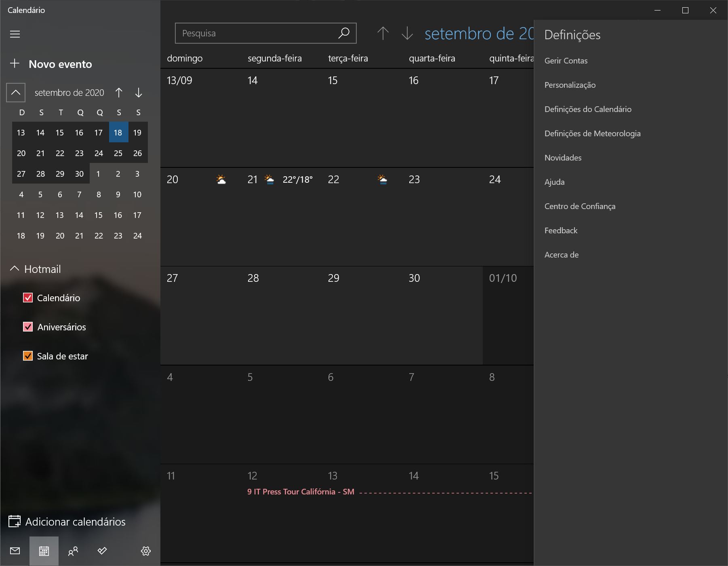Open Feedback entry
This screenshot has width=728, height=566.
[x=561, y=230]
